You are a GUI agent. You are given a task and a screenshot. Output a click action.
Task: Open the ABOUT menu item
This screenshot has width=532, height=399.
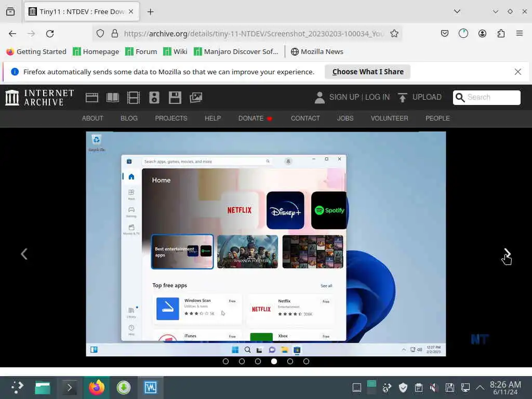tap(92, 118)
